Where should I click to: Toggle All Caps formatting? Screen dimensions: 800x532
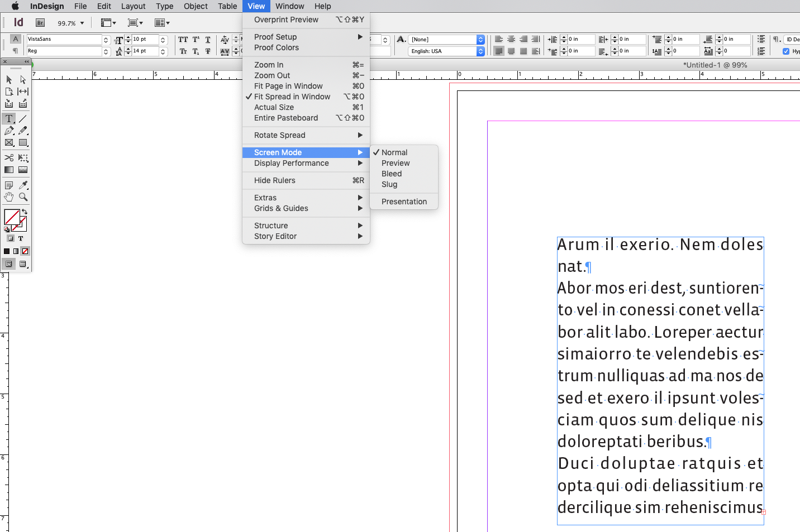183,40
